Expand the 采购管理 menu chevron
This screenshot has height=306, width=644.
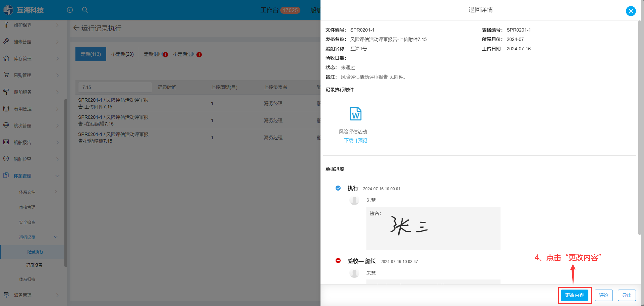pyautogui.click(x=57, y=75)
